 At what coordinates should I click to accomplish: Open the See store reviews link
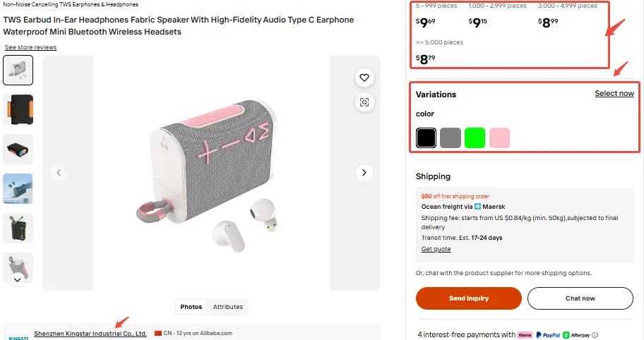(x=30, y=47)
